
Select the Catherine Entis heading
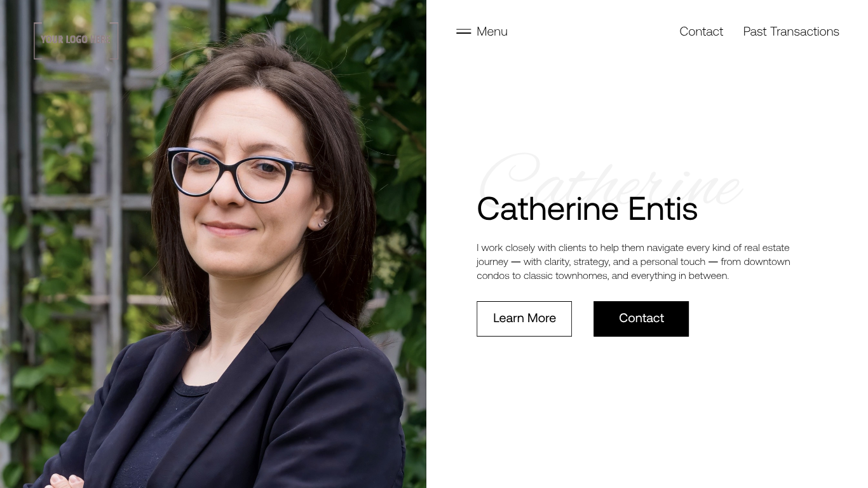(x=587, y=209)
